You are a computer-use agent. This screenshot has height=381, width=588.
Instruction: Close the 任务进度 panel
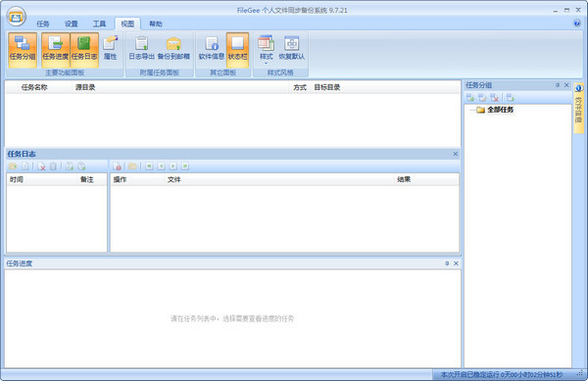[456, 263]
